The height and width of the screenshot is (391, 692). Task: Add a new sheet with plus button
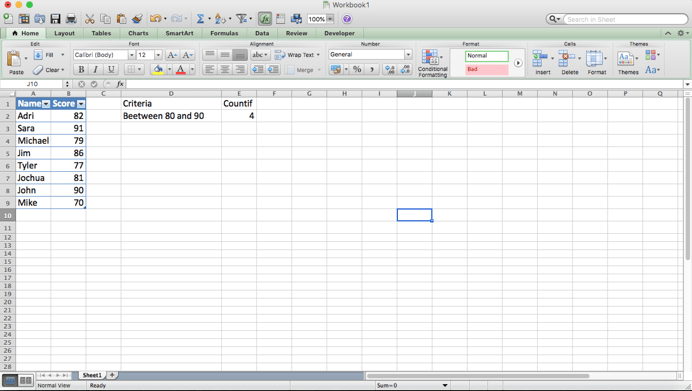112,375
